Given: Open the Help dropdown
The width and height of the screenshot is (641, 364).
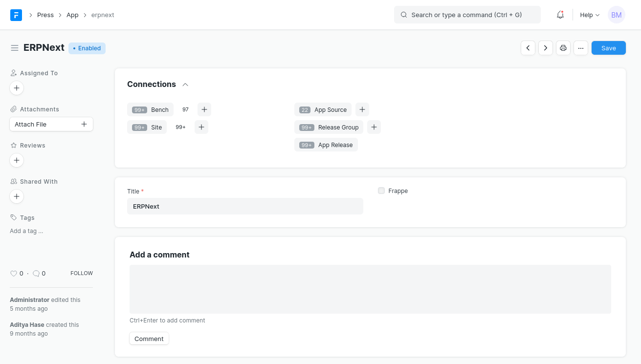Looking at the screenshot, I should pyautogui.click(x=590, y=15).
